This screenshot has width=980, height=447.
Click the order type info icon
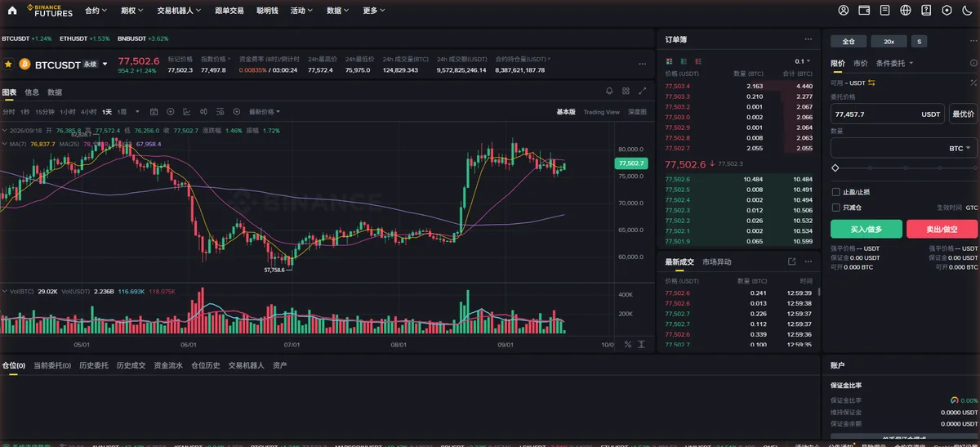tap(973, 63)
